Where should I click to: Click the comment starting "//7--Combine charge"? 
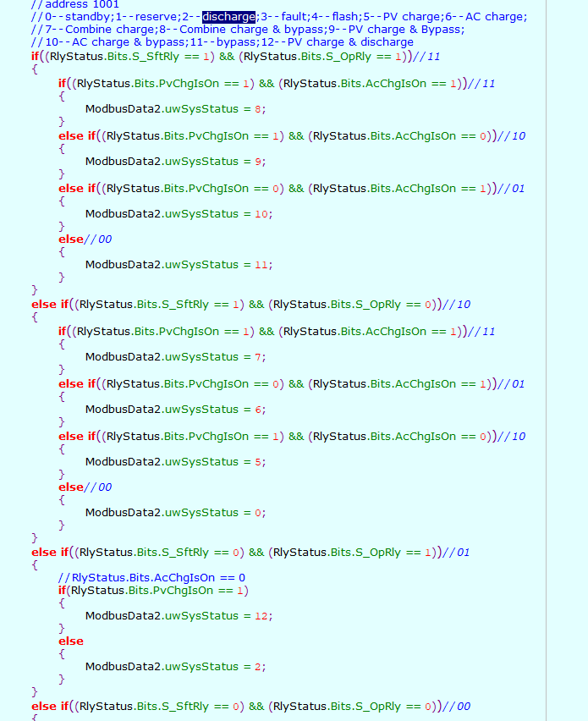click(x=248, y=30)
